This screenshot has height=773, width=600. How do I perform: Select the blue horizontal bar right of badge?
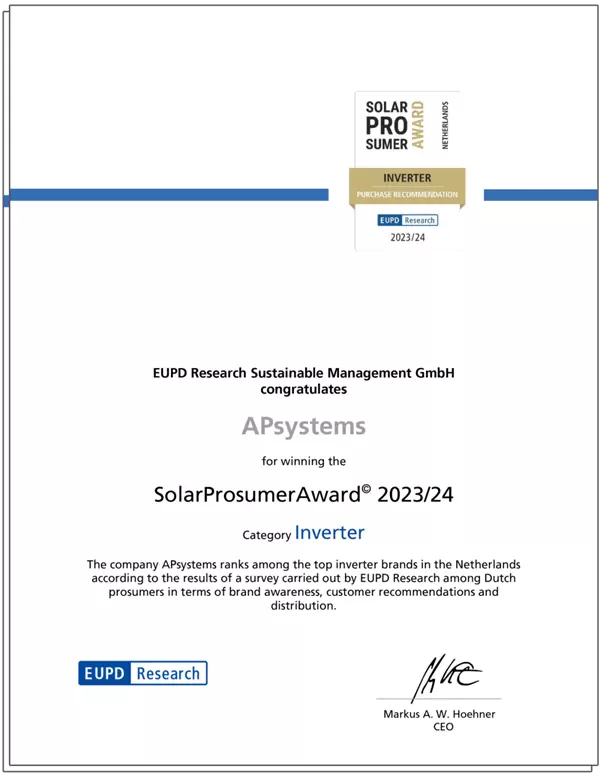point(539,195)
